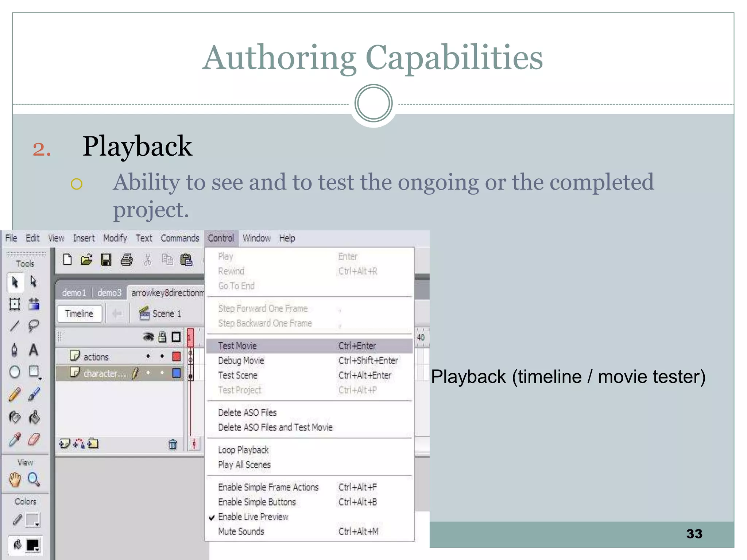747x560 pixels.
Task: Select the Brush tool
Action: 34,394
